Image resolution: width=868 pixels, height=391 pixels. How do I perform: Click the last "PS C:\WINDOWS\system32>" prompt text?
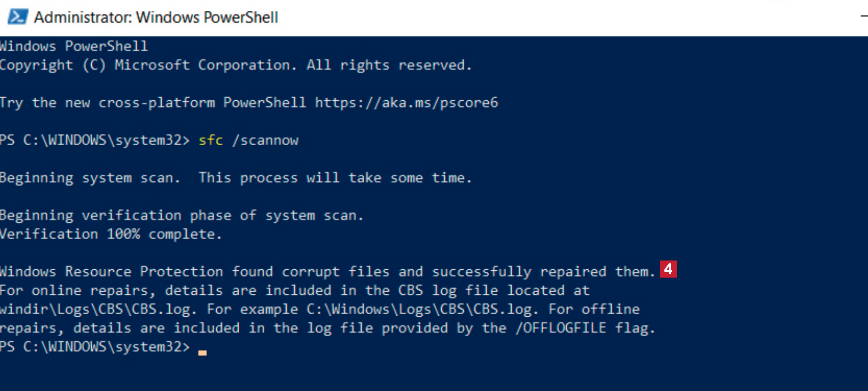tap(94, 347)
